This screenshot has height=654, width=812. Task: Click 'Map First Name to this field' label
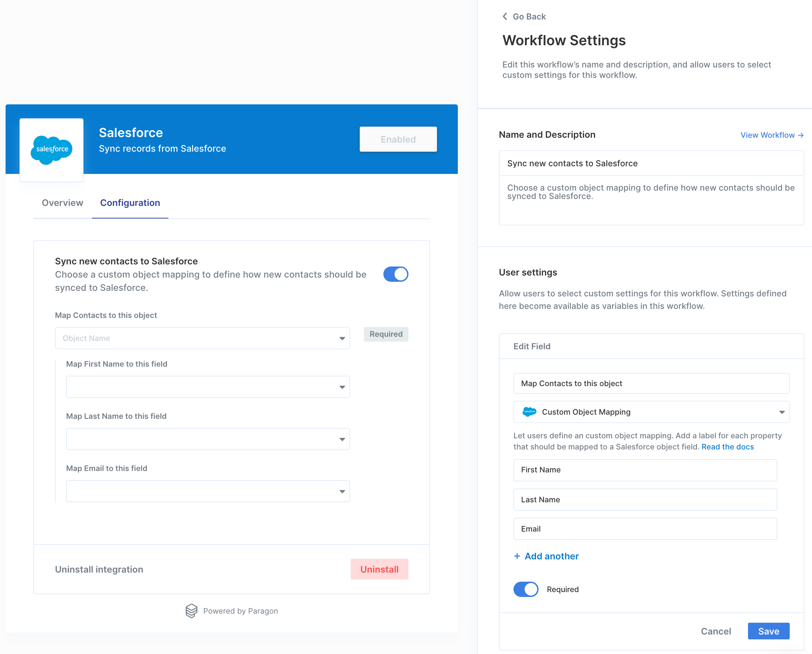click(x=117, y=364)
